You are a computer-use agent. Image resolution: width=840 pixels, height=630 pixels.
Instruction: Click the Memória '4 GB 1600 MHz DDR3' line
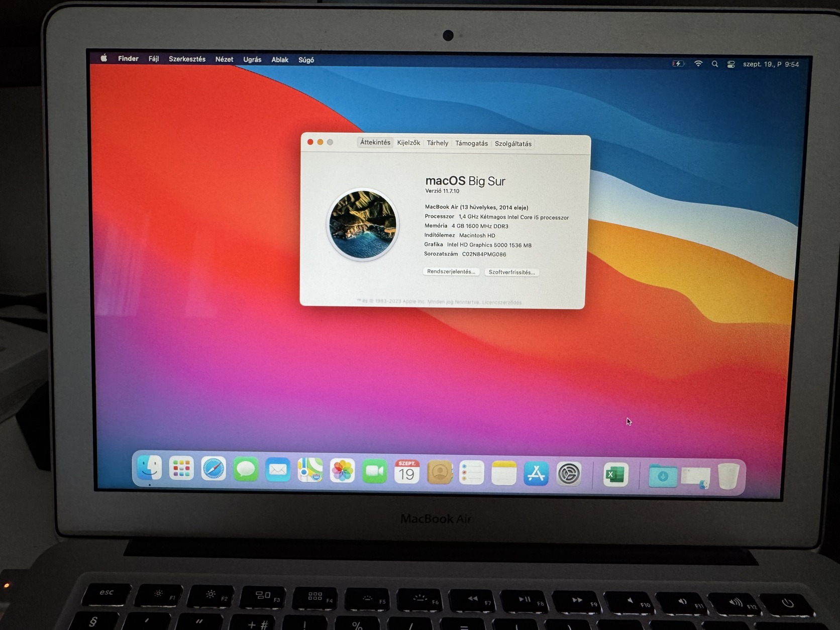(466, 226)
